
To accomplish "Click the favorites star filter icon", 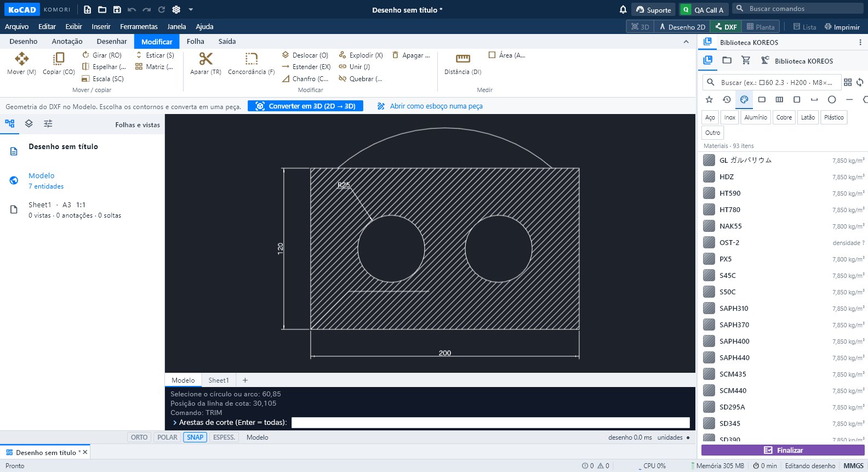I will (709, 99).
